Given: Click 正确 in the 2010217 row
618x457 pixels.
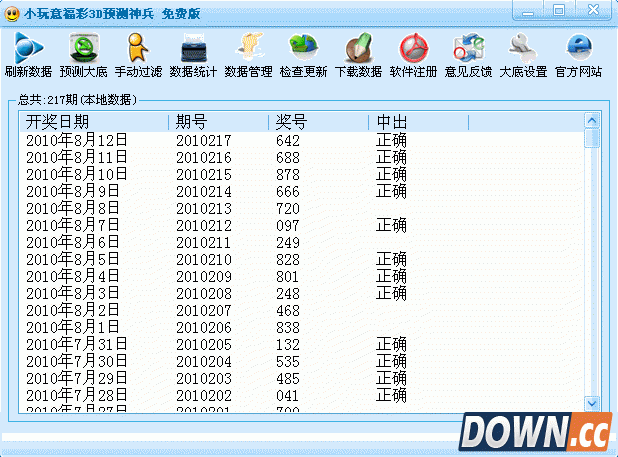Looking at the screenshot, I should [391, 140].
